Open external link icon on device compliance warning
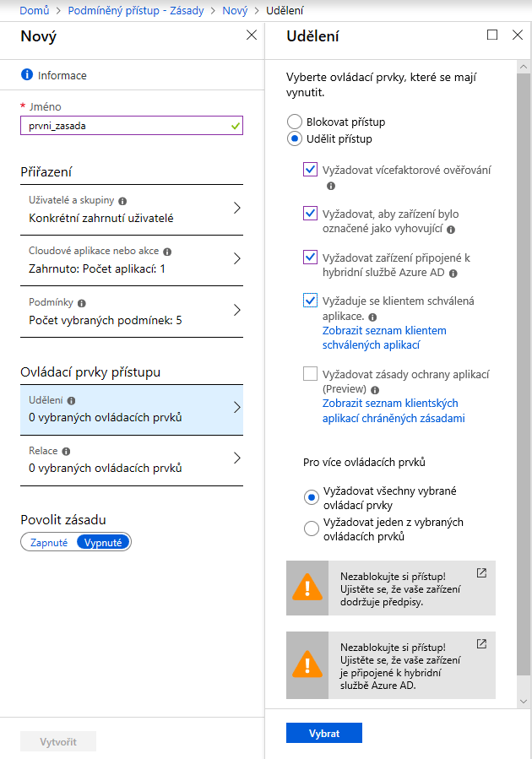Viewport: 532px width, 759px height. (x=481, y=572)
